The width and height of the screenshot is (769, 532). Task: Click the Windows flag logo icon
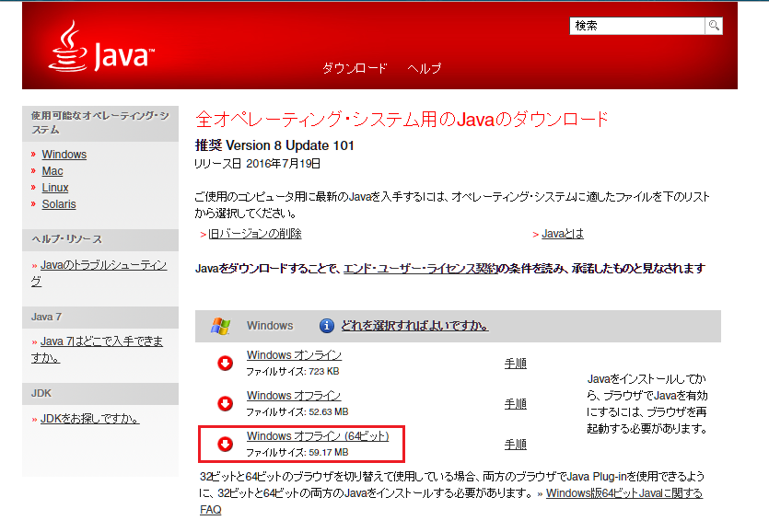click(221, 326)
